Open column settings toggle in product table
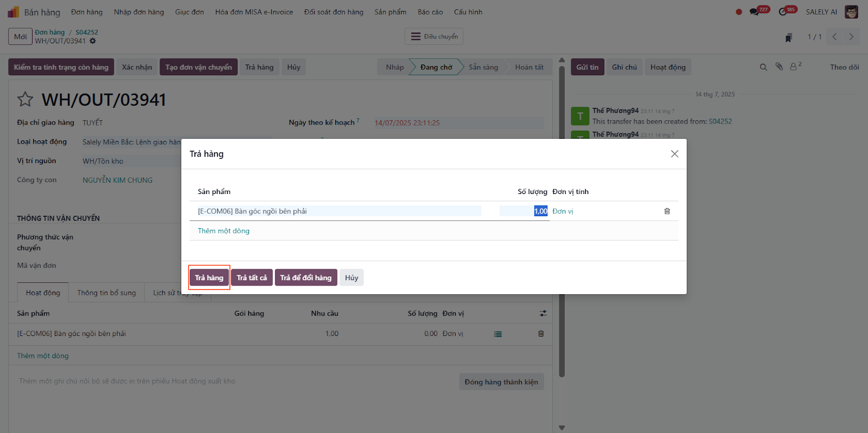Image resolution: width=868 pixels, height=433 pixels. [x=543, y=313]
